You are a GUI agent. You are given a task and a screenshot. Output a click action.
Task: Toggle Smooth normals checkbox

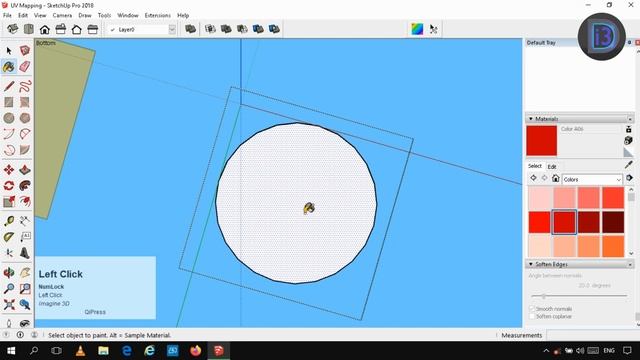coord(532,309)
